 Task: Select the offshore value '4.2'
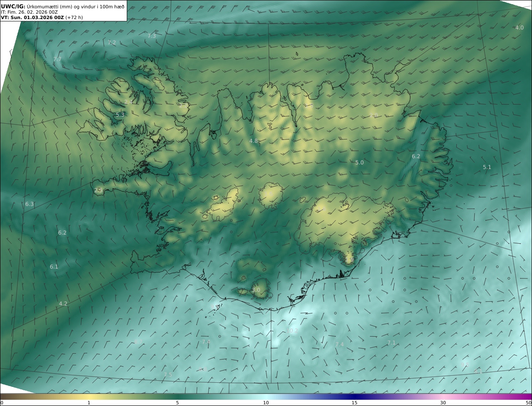pyautogui.click(x=63, y=304)
